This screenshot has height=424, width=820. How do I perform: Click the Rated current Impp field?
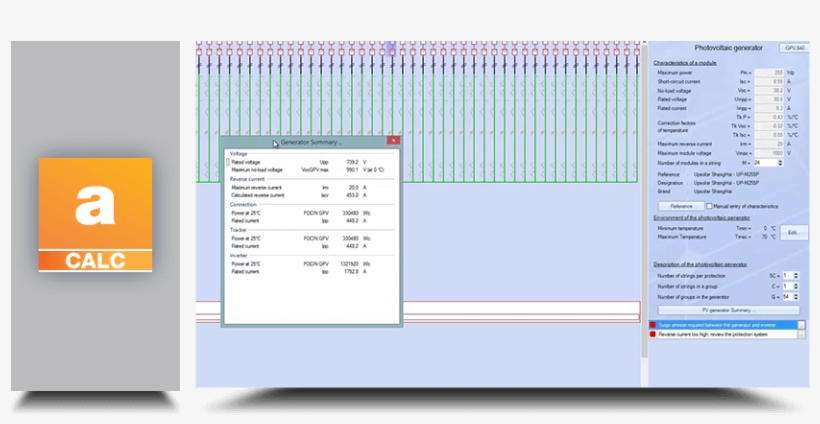[x=769, y=108]
